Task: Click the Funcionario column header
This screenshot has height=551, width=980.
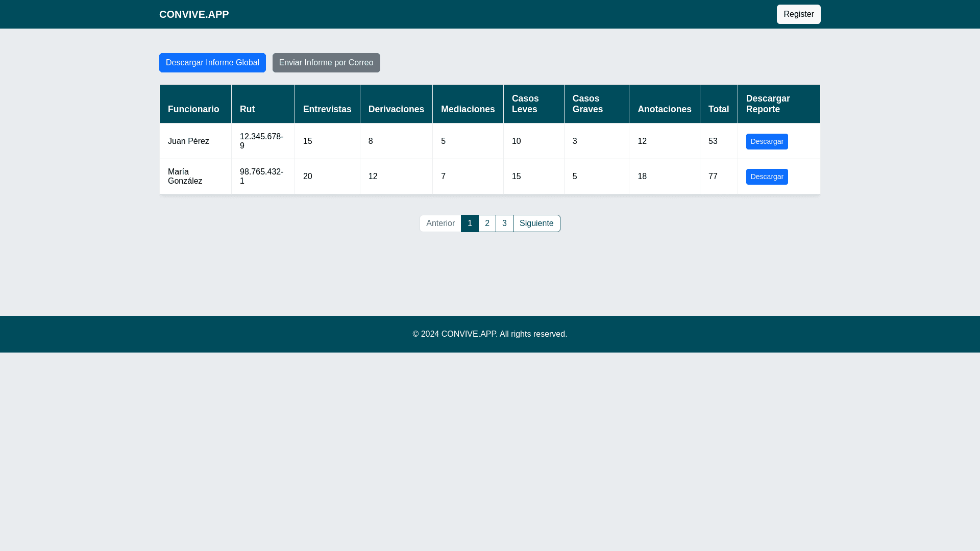Action: tap(193, 109)
